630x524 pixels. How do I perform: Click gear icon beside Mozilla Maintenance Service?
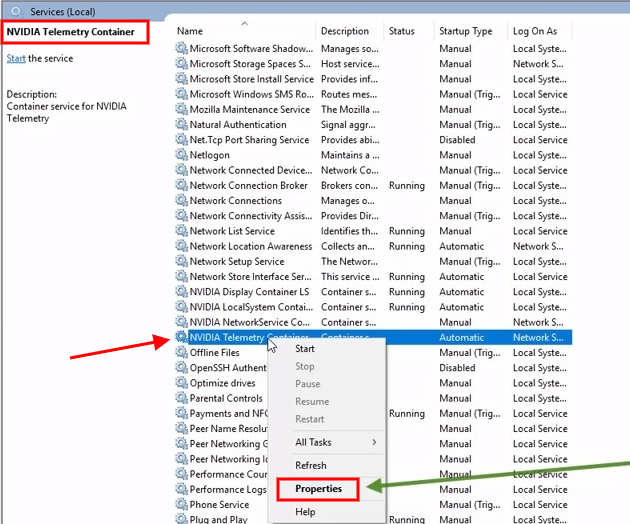(x=181, y=109)
